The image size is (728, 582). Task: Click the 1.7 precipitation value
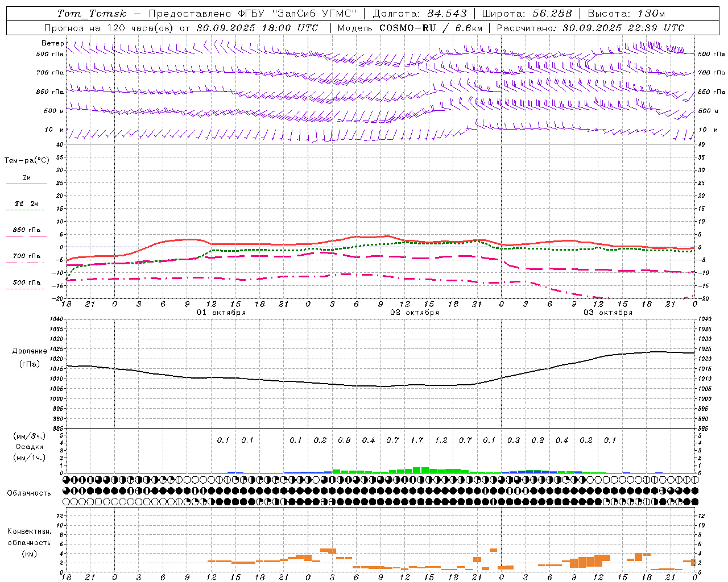[x=417, y=440]
